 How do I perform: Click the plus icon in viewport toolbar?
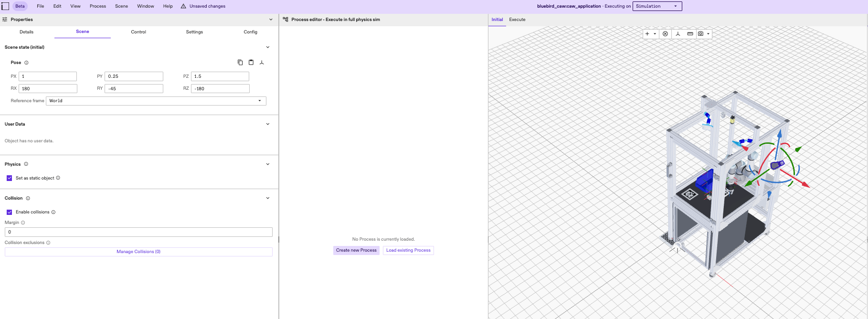[647, 34]
